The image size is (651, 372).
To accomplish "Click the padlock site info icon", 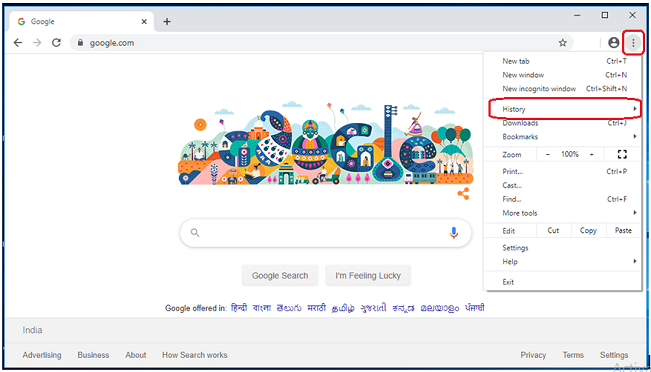I will click(81, 42).
